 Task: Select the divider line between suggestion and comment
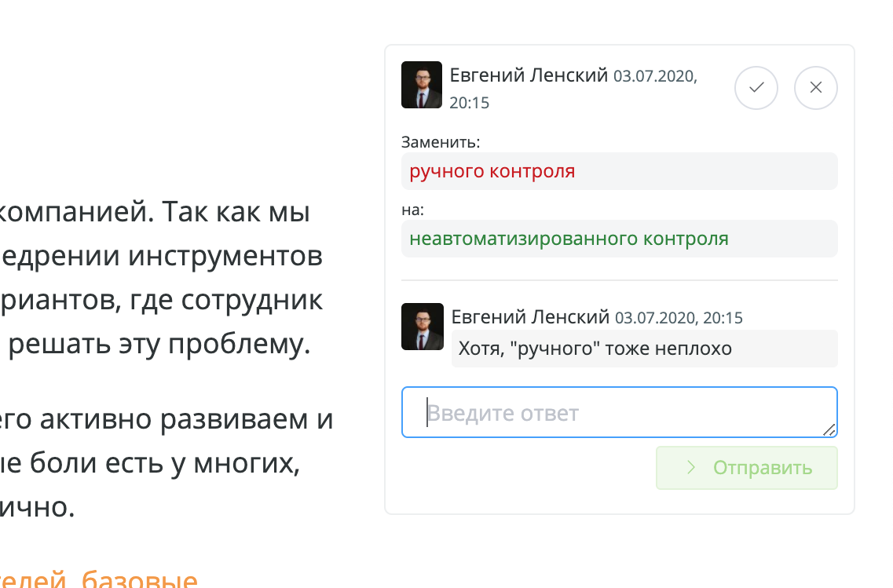pos(620,276)
